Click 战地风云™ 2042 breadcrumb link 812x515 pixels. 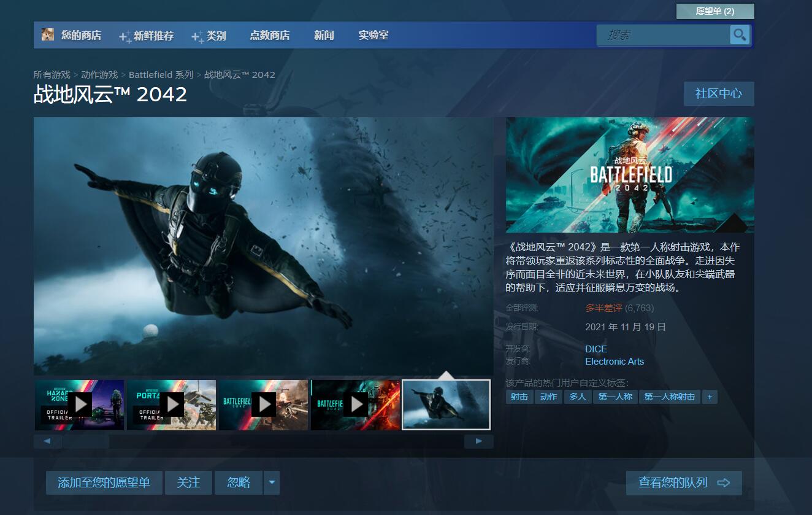240,74
